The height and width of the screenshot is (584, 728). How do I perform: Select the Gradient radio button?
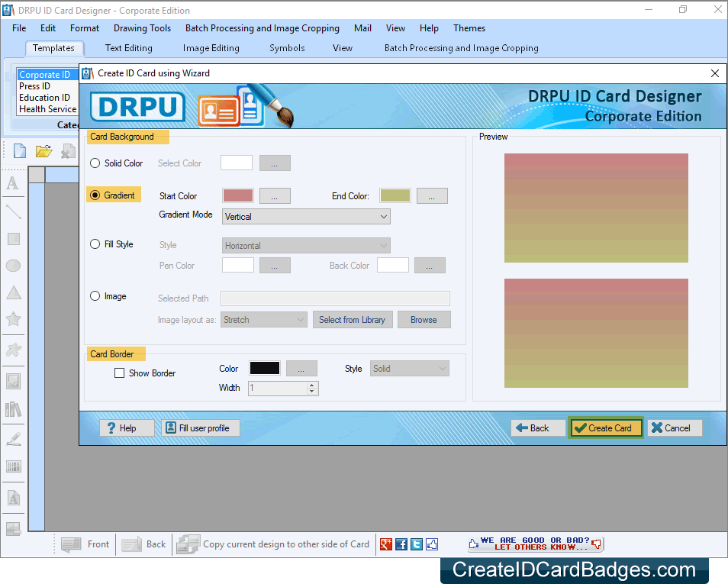coord(95,195)
